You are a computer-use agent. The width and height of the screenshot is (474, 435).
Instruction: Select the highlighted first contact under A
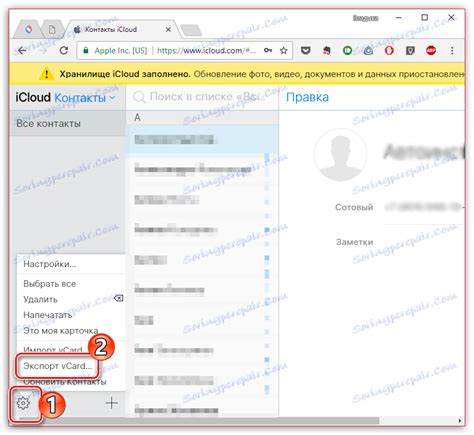click(x=202, y=139)
